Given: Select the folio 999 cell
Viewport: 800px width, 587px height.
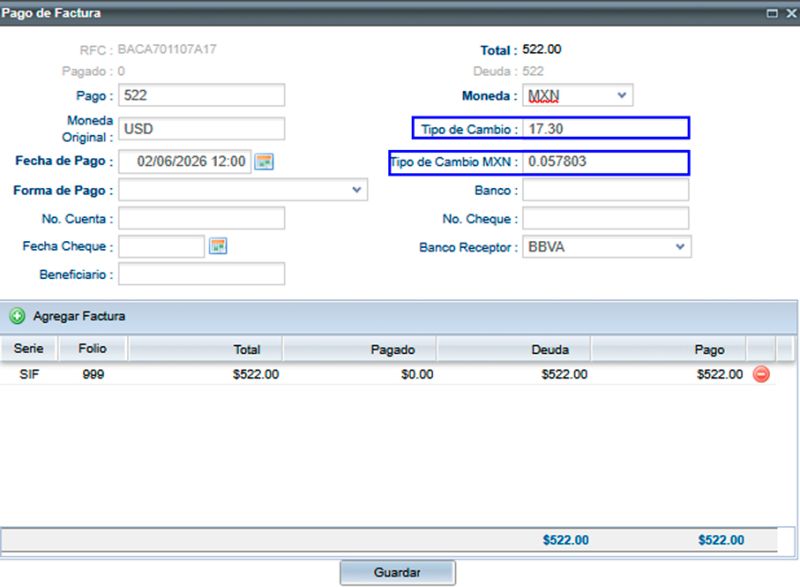Looking at the screenshot, I should 93,374.
